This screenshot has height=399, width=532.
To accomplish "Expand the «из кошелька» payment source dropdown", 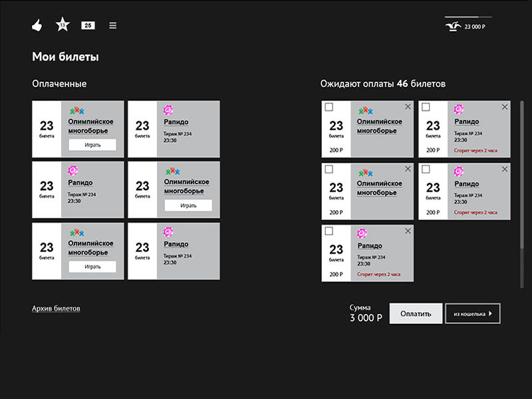I will 473,313.
